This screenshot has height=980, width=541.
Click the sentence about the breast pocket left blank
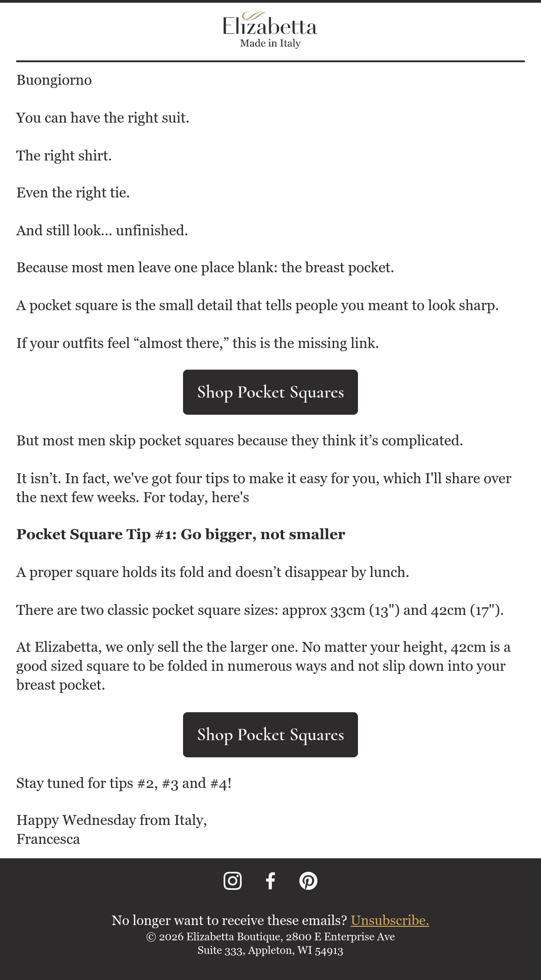205,268
